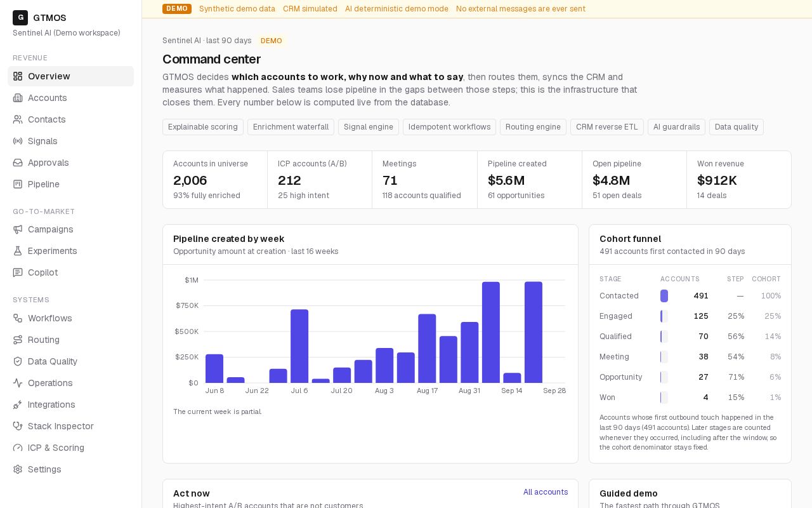Click the Routing engine chip
Image resolution: width=812 pixels, height=508 pixels.
(533, 127)
